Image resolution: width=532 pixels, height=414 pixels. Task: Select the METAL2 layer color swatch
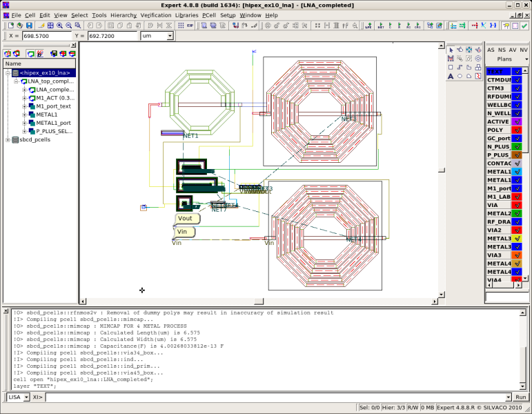pos(517,213)
